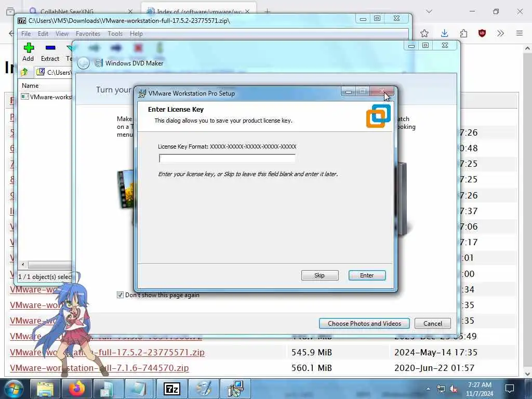The width and height of the screenshot is (532, 399).
Task: Open action center notification icon
Action: click(509, 389)
